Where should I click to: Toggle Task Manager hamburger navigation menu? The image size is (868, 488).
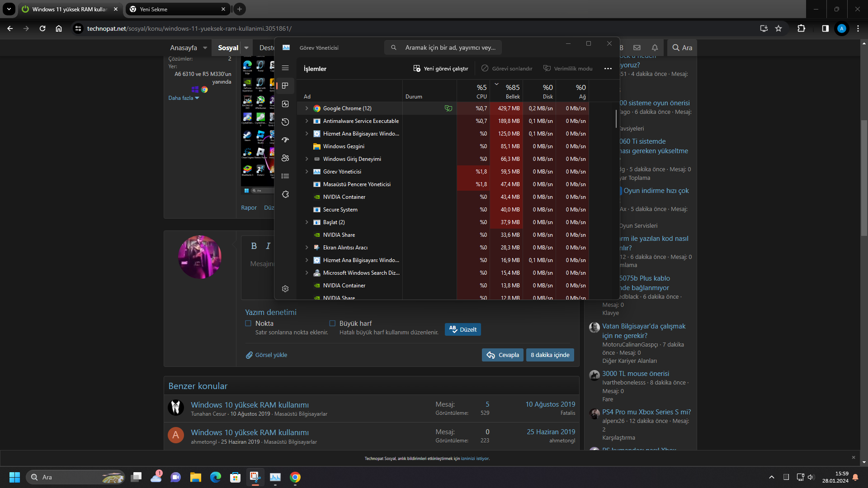[285, 68]
